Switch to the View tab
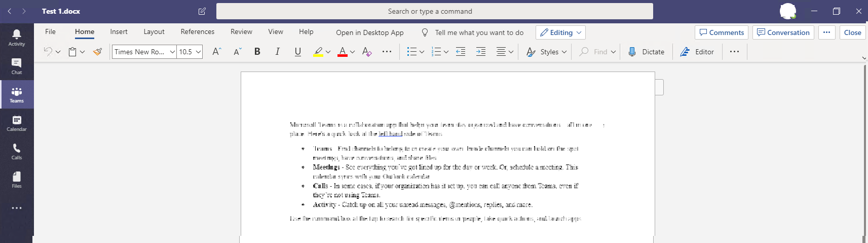This screenshot has height=243, width=868. (276, 31)
